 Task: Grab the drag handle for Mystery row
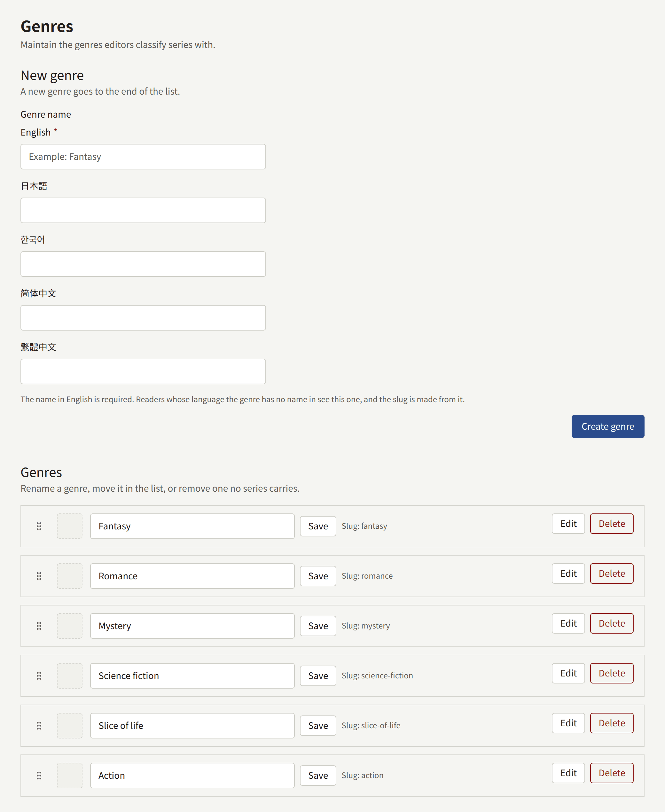tap(39, 626)
